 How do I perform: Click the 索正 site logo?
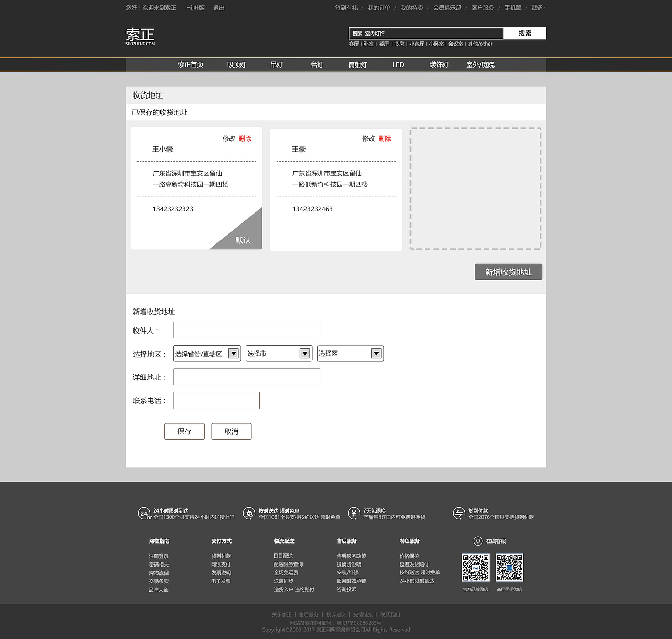point(140,36)
